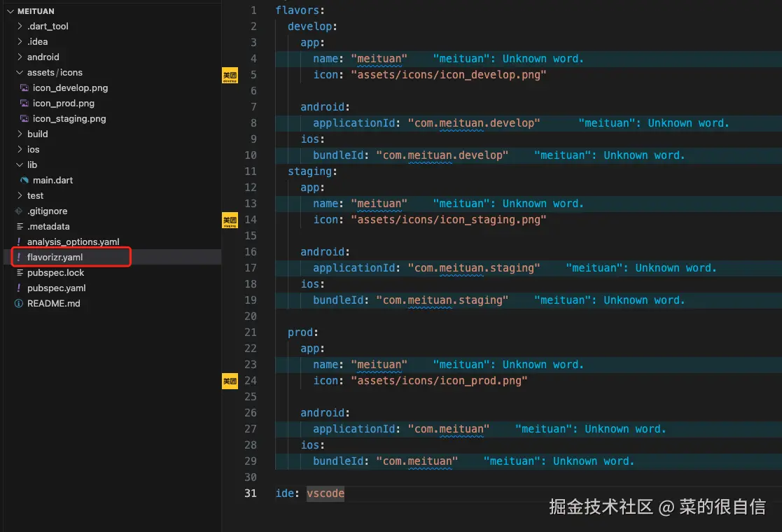Click "com.meituan.develop" applicationId on line 8
Viewport: 782px width, 532px height.
[474, 122]
